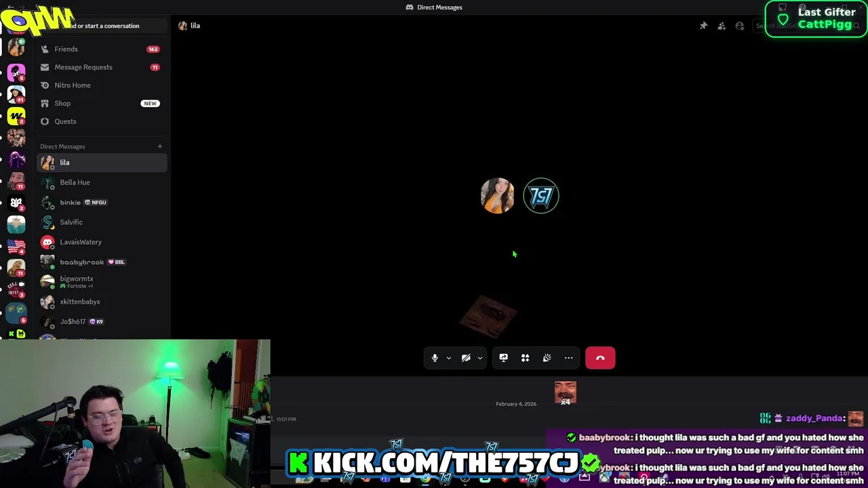Open Quests page
Image resolution: width=868 pixels, height=488 pixels.
(x=102, y=121)
